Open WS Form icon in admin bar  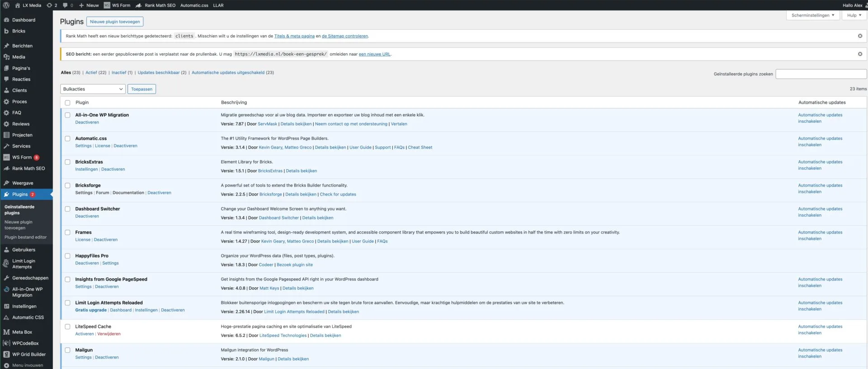[107, 5]
